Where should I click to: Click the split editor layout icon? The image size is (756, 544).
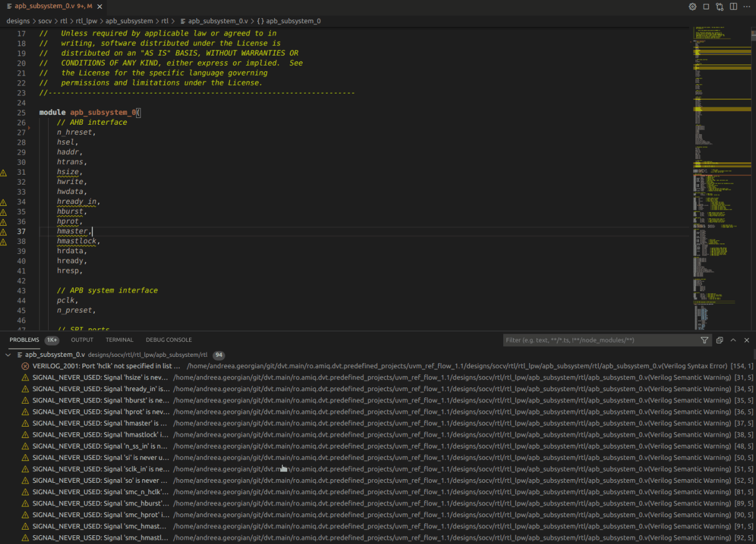pos(732,6)
